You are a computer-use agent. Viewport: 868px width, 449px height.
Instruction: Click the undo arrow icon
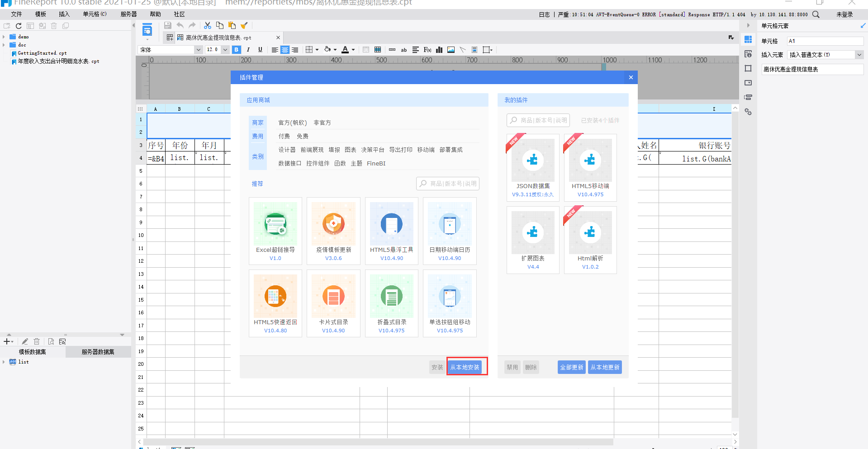[x=180, y=25]
